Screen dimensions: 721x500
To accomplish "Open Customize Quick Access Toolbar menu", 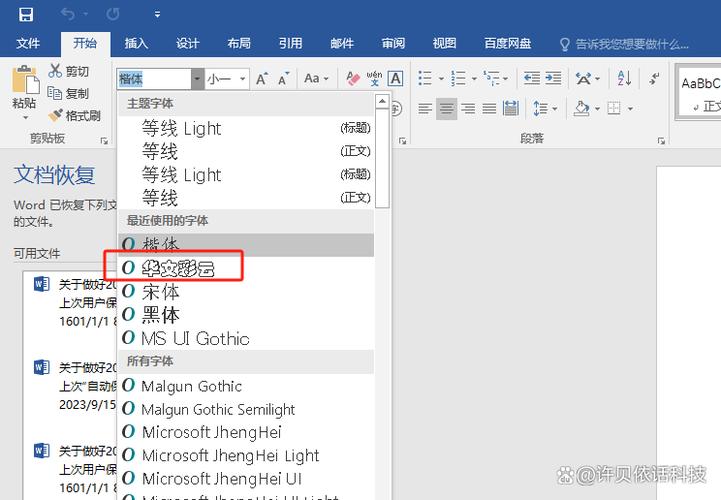I will point(157,15).
